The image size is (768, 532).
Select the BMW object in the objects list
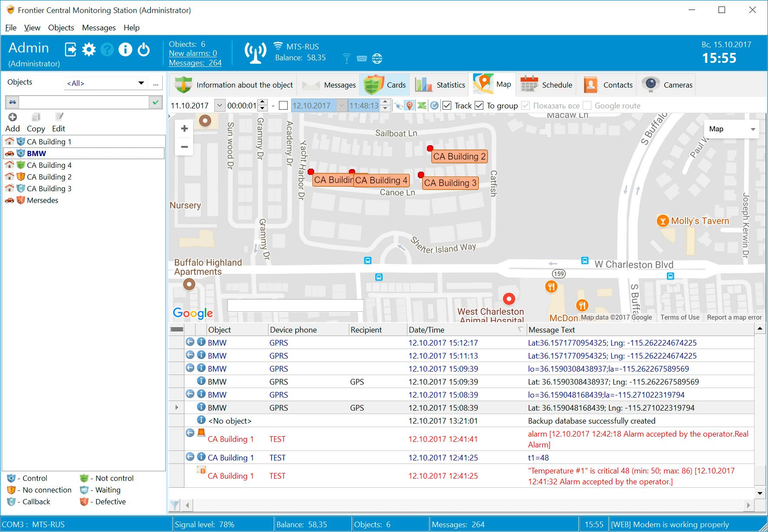click(x=36, y=153)
